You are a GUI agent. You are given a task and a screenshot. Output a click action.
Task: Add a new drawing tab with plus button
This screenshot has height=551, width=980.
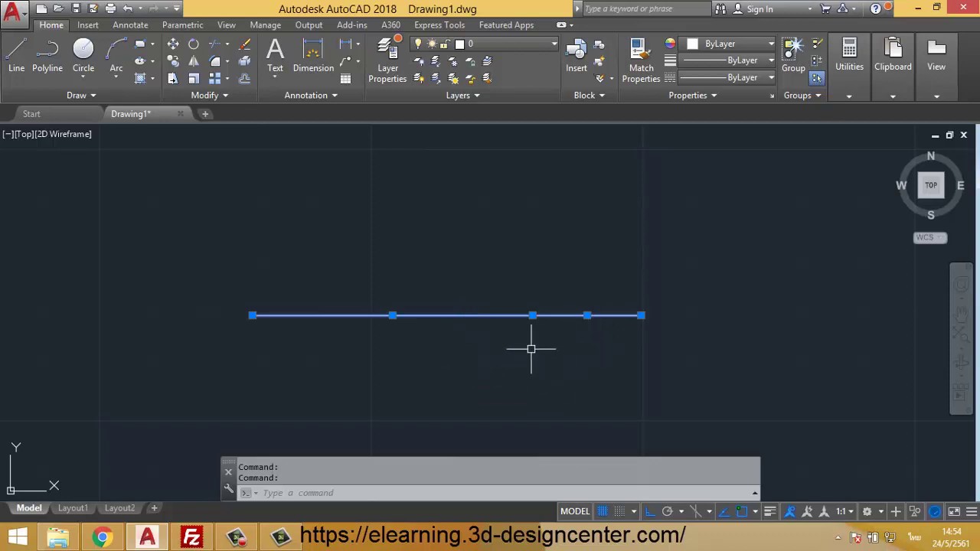click(205, 114)
